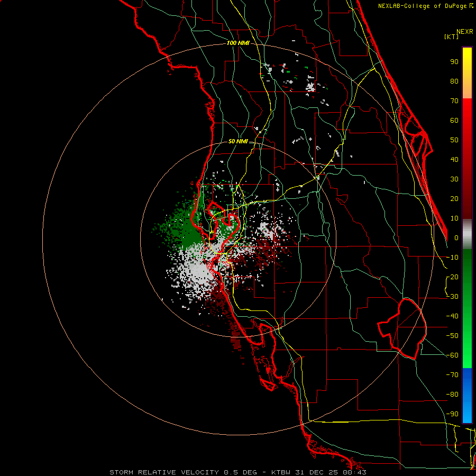The width and height of the screenshot is (476, 476).
Task: Select the 50 value on velocity scale
Action: (454, 140)
